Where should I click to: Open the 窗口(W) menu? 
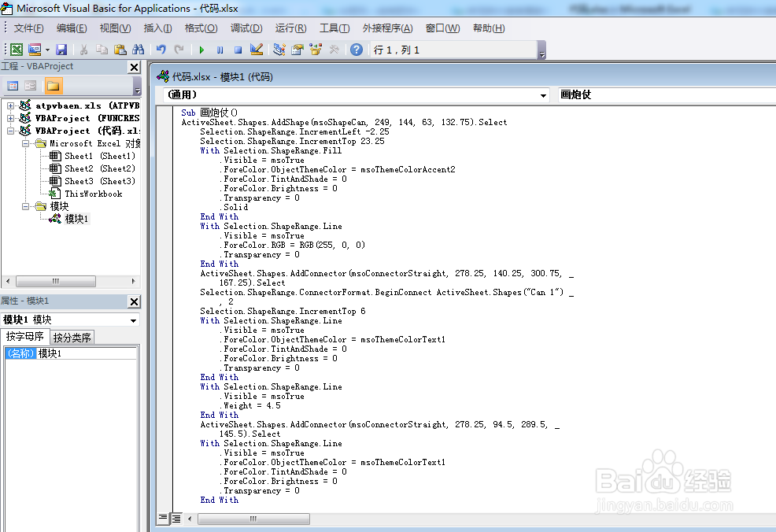(442, 28)
